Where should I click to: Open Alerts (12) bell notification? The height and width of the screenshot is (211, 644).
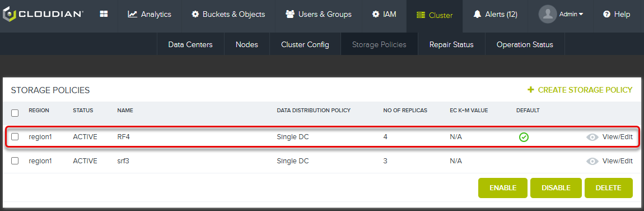click(495, 15)
